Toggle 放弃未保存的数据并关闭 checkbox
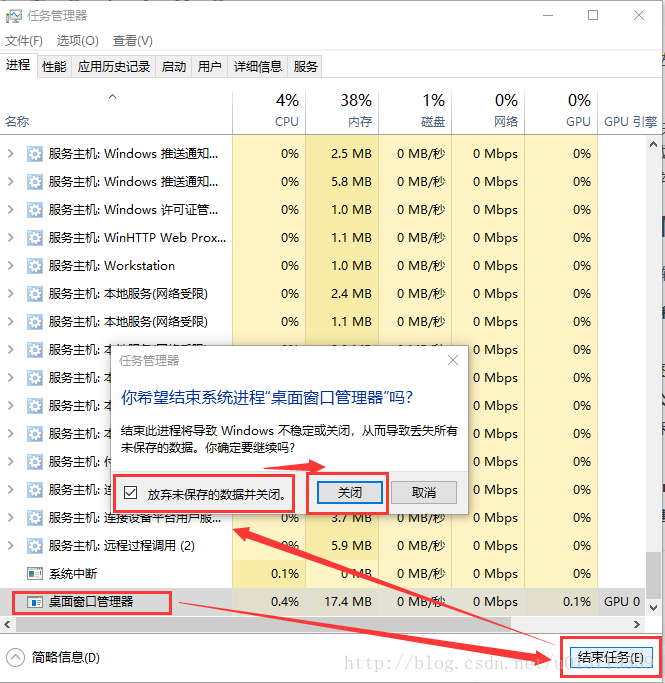Image resolution: width=665 pixels, height=683 pixels. tap(130, 493)
